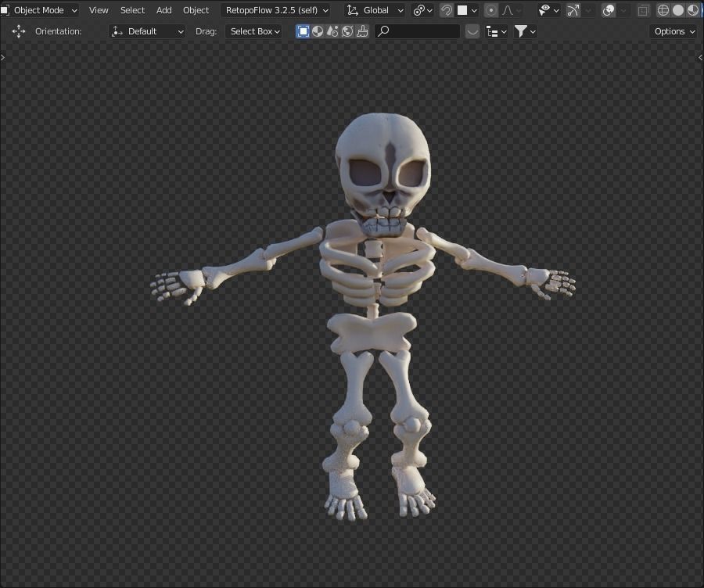Open the Object menu
704x588 pixels.
point(196,10)
